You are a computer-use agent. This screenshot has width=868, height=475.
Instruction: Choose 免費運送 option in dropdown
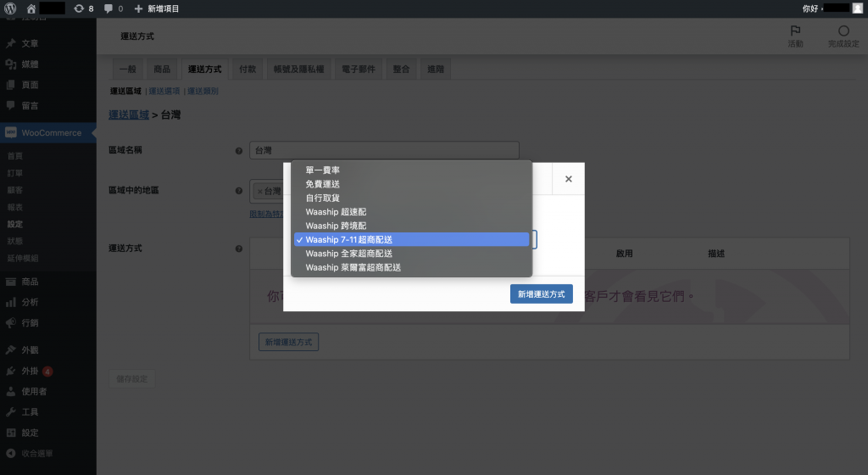(323, 184)
